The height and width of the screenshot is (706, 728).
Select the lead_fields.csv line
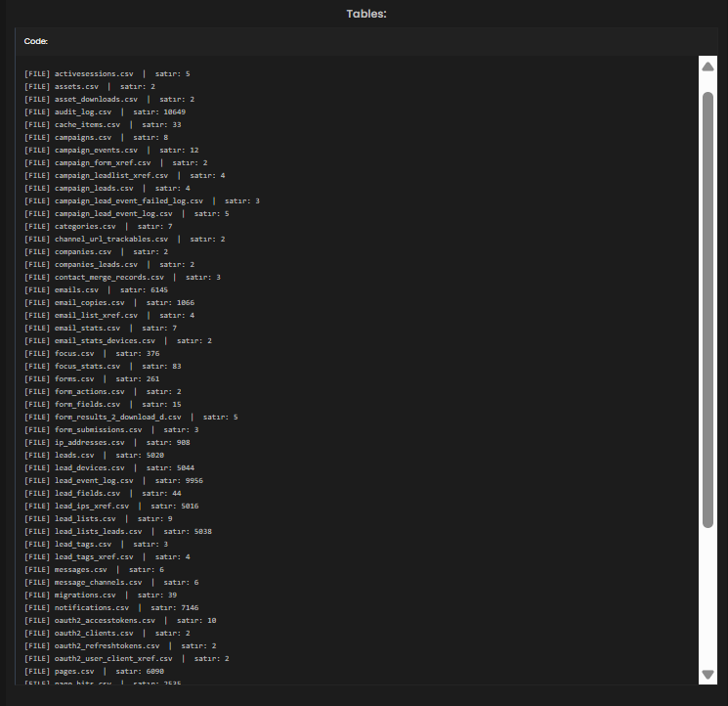tap(103, 493)
